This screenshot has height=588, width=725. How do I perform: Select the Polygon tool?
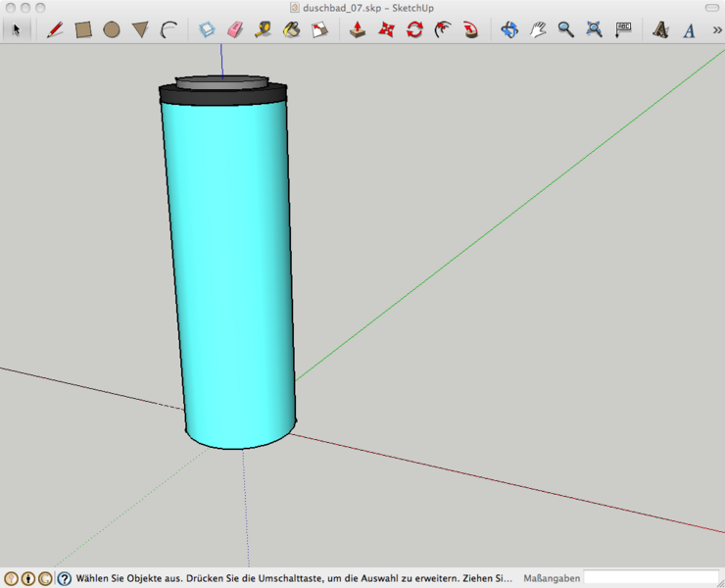(140, 30)
